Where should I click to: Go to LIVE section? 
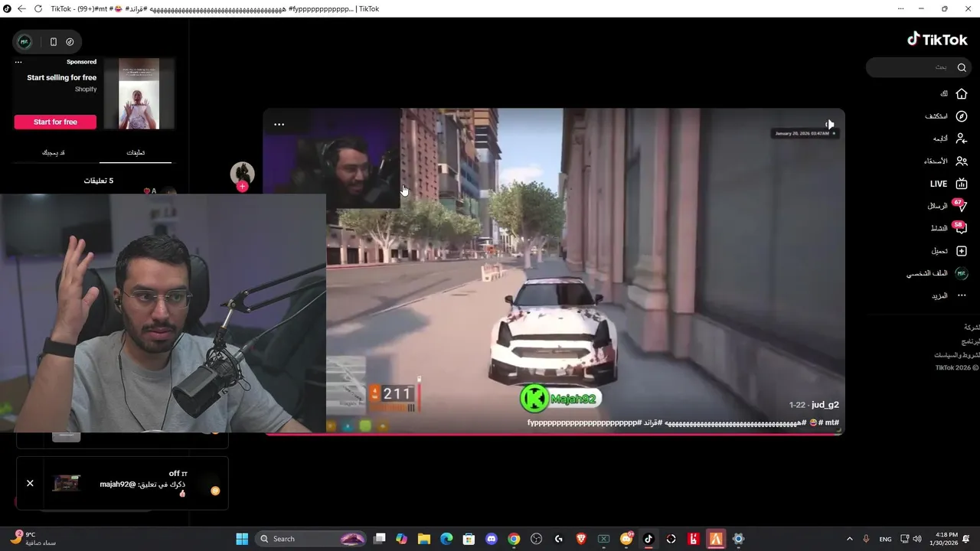pyautogui.click(x=949, y=184)
